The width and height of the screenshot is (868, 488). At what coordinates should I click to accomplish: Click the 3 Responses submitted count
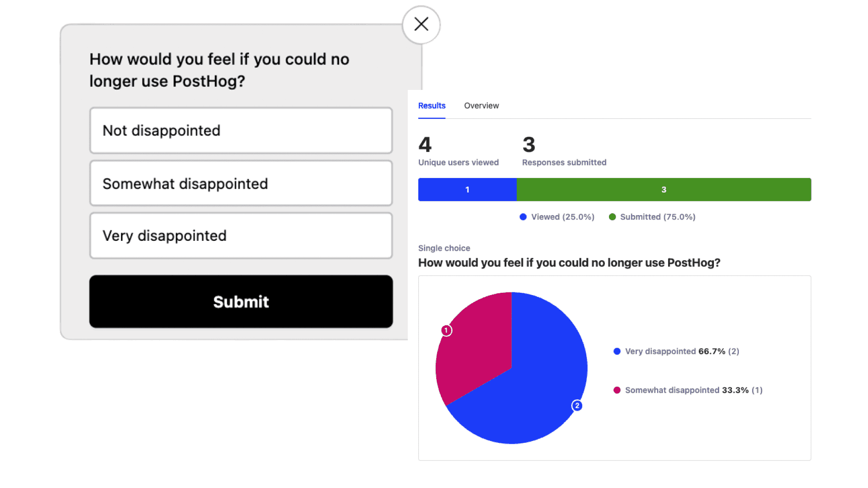(x=529, y=145)
